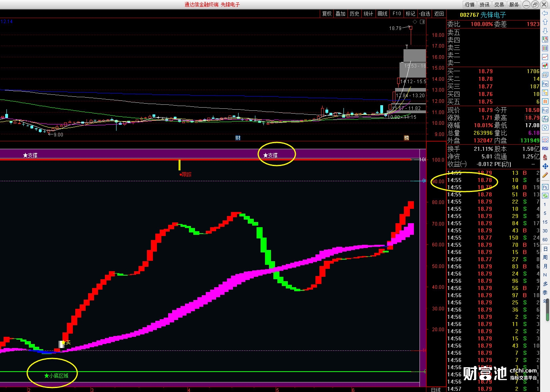Viewport: 550px width, 392px height.
Task: Select the 15-minute period
Action: 545,222
